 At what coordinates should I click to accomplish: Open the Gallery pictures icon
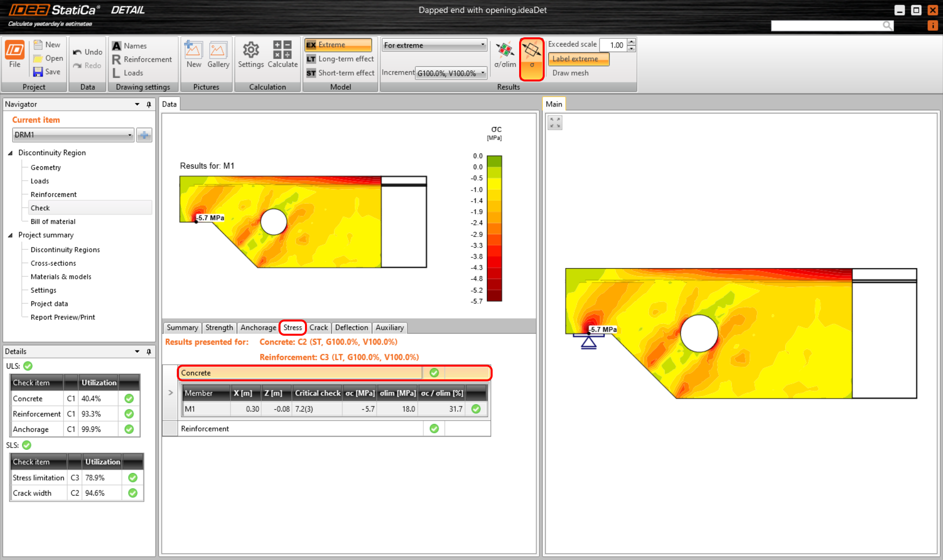tap(218, 54)
